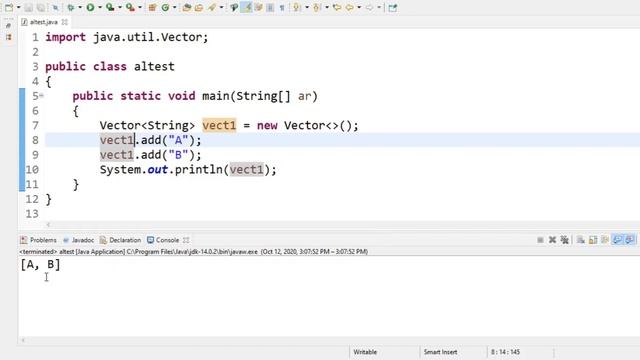The height and width of the screenshot is (360, 640).
Task: Open the New file dropdown arrow
Action: (18, 7)
